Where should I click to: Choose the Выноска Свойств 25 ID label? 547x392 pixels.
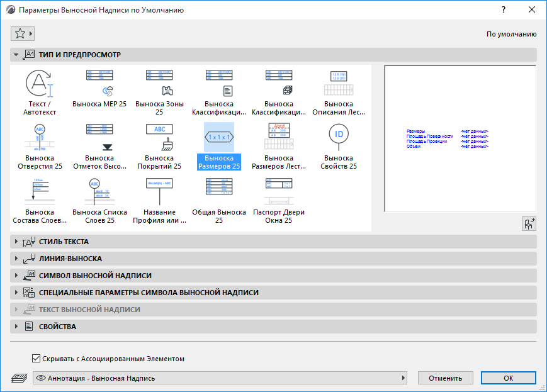click(339, 147)
